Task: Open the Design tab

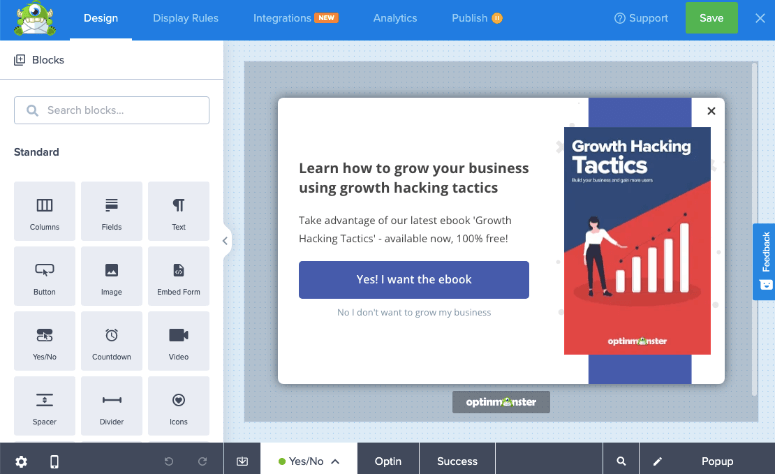Action: coord(101,18)
